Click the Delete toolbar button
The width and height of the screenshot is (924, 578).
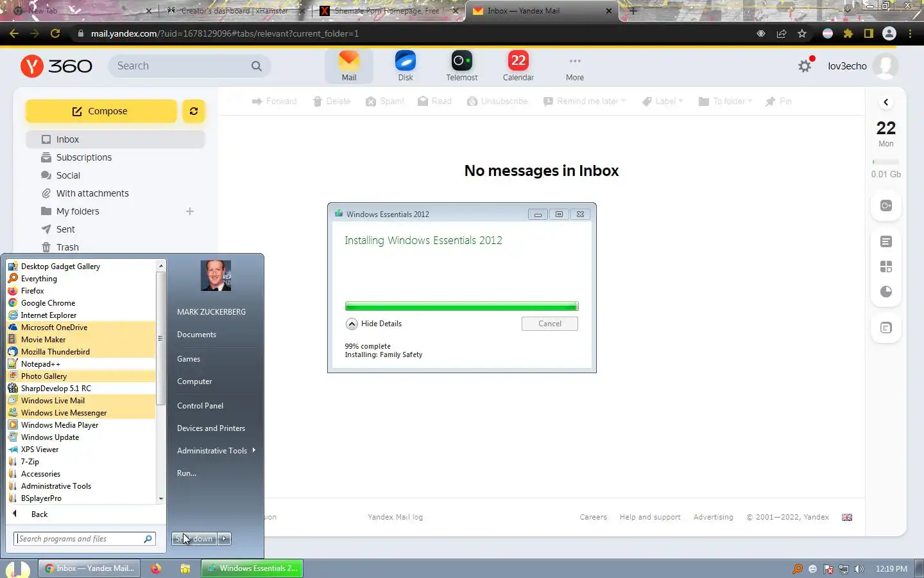(x=332, y=101)
